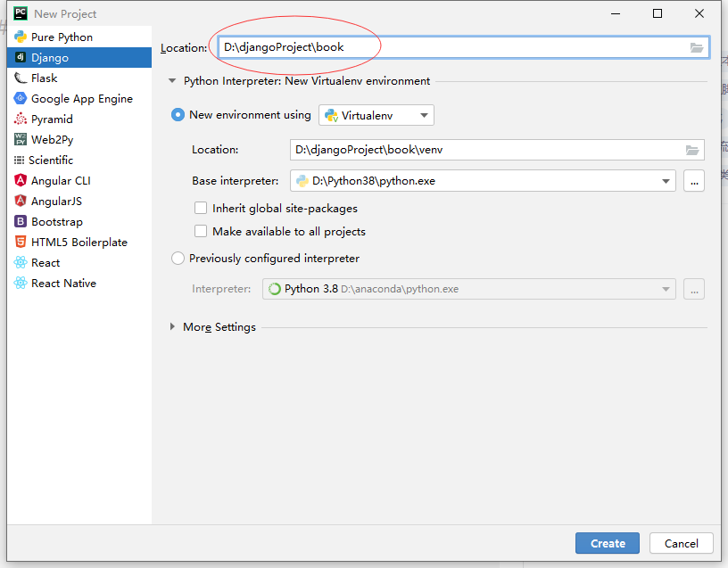Browse folder for project Location field
Image resolution: width=728 pixels, height=568 pixels.
click(697, 47)
